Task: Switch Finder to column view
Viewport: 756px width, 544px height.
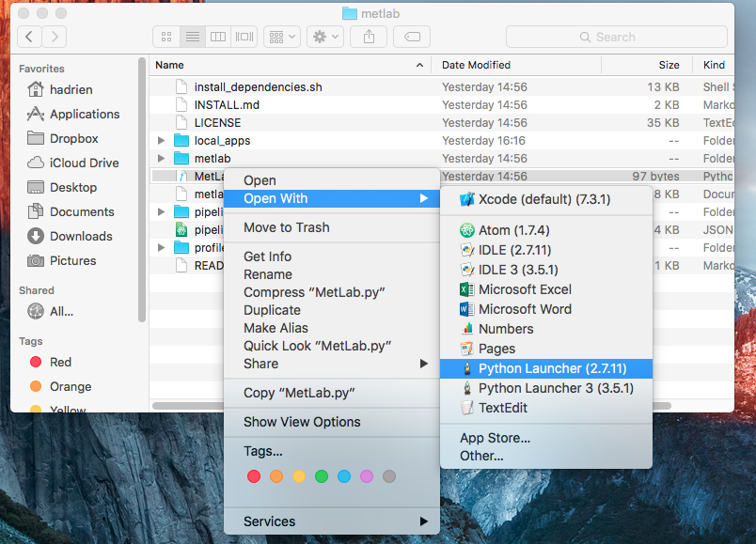Action: (x=218, y=37)
